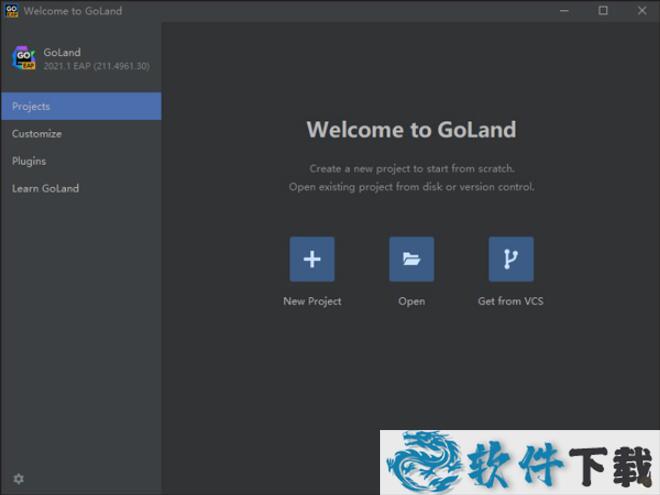Click the Get from VCS branch icon
This screenshot has height=495, width=660.
point(510,259)
